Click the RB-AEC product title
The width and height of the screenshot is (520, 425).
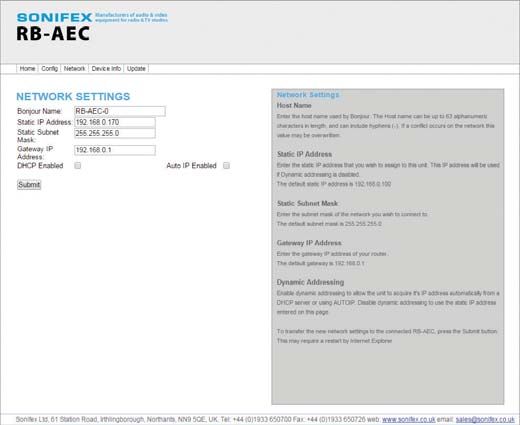pyautogui.click(x=53, y=33)
